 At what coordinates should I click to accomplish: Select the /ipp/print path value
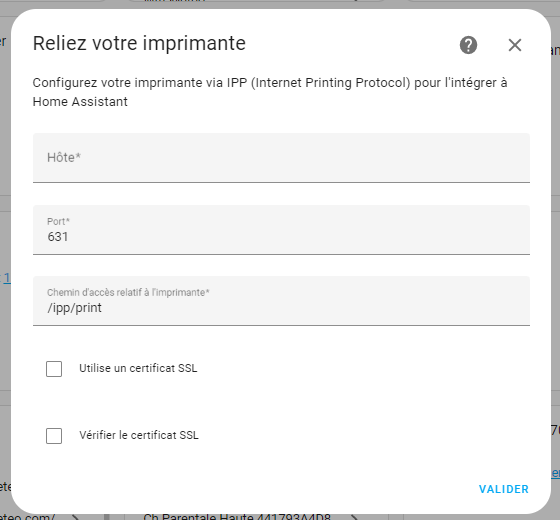click(x=75, y=308)
